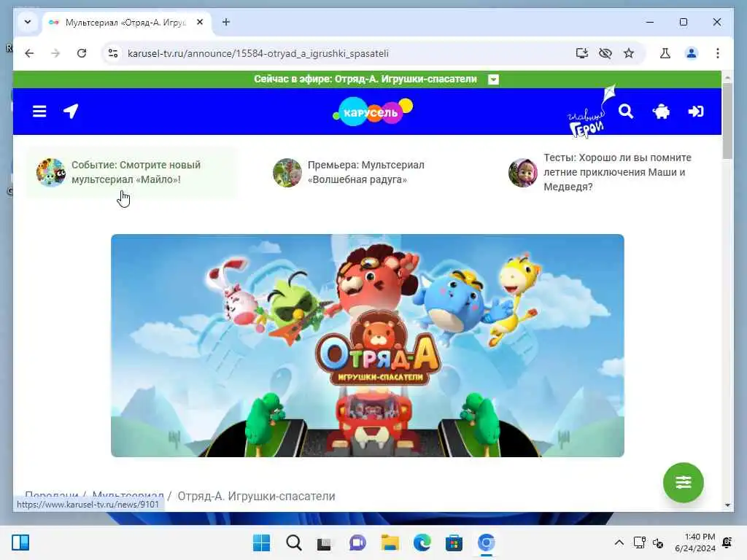Open Премьера: Мультсериал «Волшебная радуга» link

click(x=366, y=172)
